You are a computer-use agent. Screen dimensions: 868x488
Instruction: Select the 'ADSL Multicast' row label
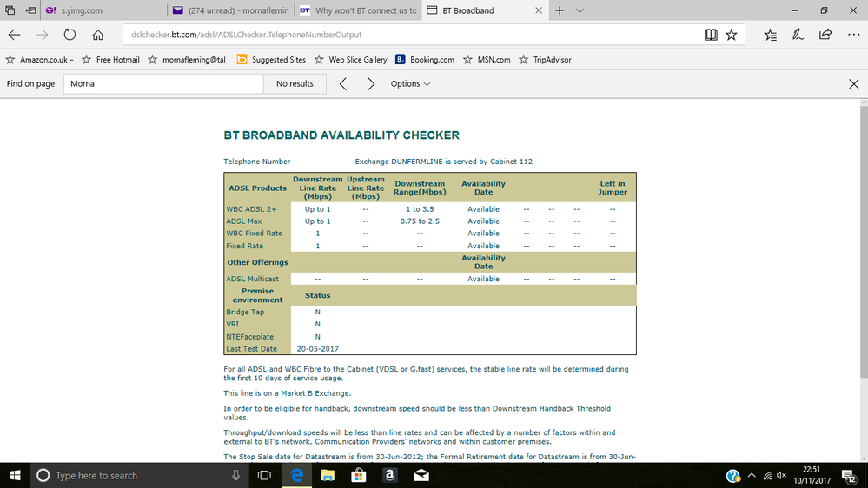[253, 279]
